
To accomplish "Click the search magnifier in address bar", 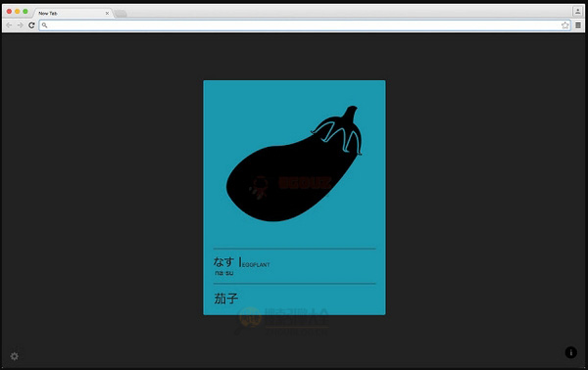I will point(45,25).
